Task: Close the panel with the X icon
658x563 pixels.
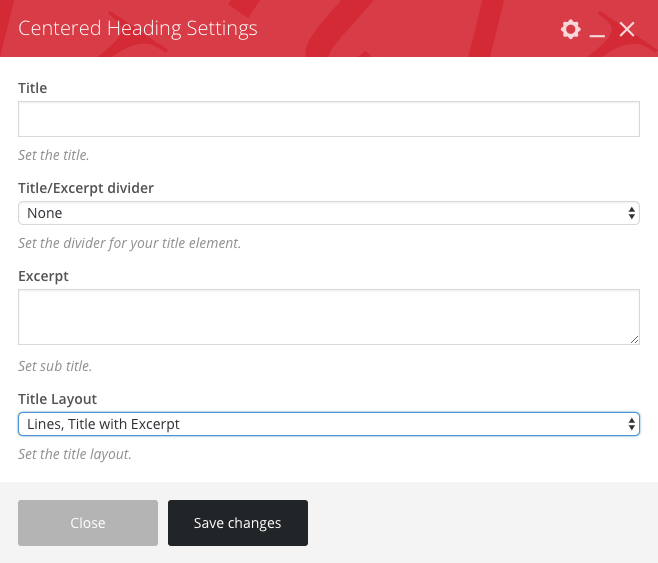Action: (627, 29)
